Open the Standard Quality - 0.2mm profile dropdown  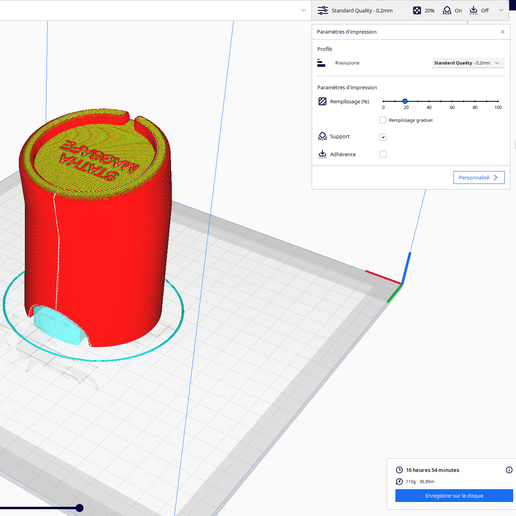coord(468,63)
